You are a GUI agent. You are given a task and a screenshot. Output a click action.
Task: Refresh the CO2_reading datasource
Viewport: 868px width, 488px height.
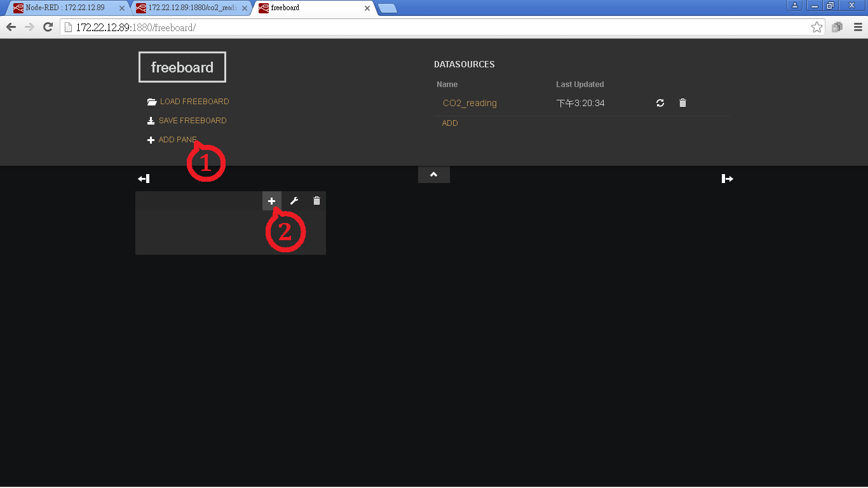tap(660, 103)
